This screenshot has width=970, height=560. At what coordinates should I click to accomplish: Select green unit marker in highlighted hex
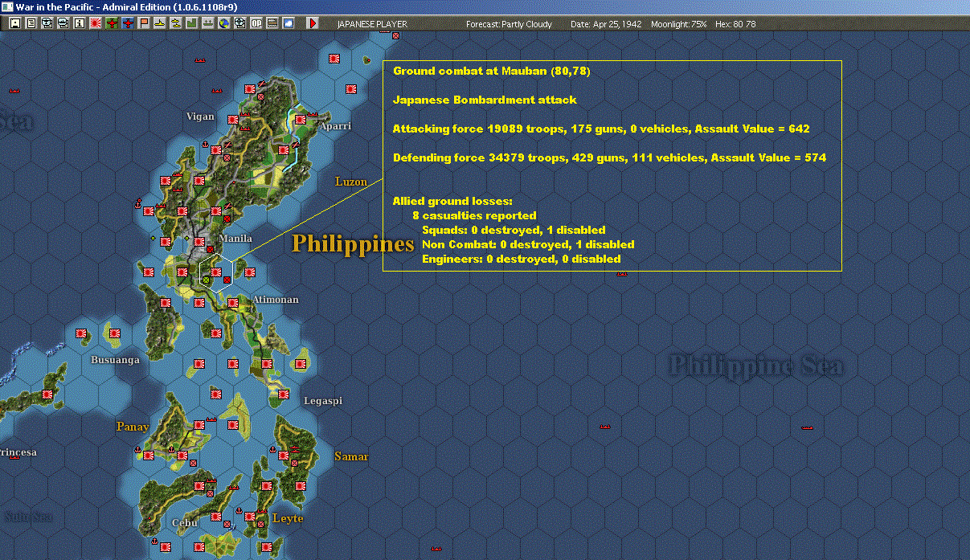207,279
